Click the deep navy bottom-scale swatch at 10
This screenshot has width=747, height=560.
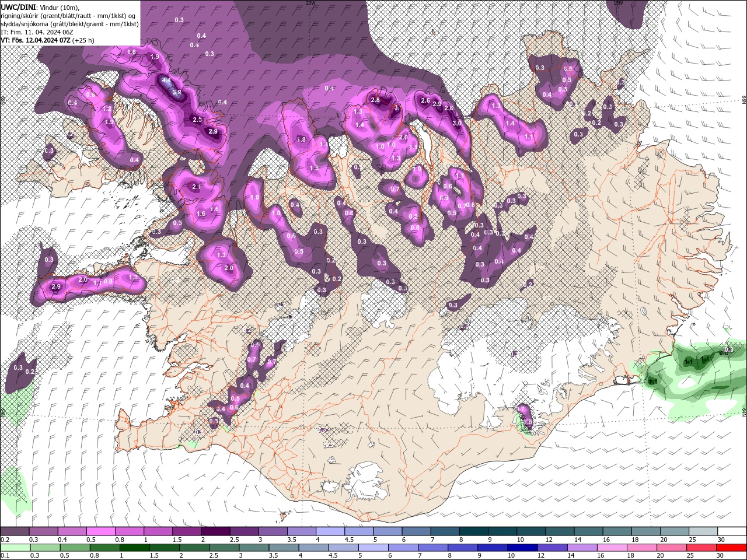(x=523, y=547)
